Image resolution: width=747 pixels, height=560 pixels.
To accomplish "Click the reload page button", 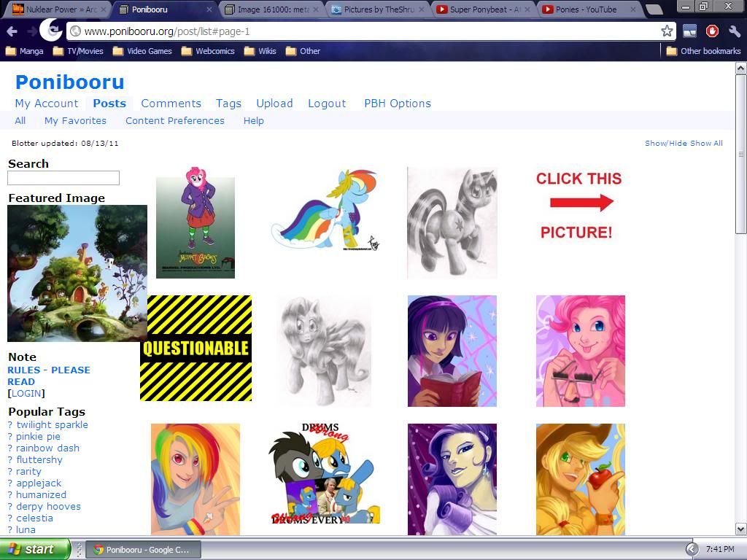I will pos(51,30).
